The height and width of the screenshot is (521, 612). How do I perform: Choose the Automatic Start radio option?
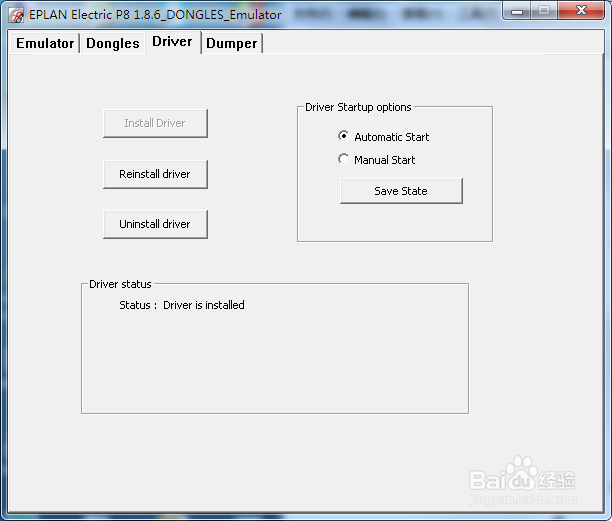tap(383, 137)
